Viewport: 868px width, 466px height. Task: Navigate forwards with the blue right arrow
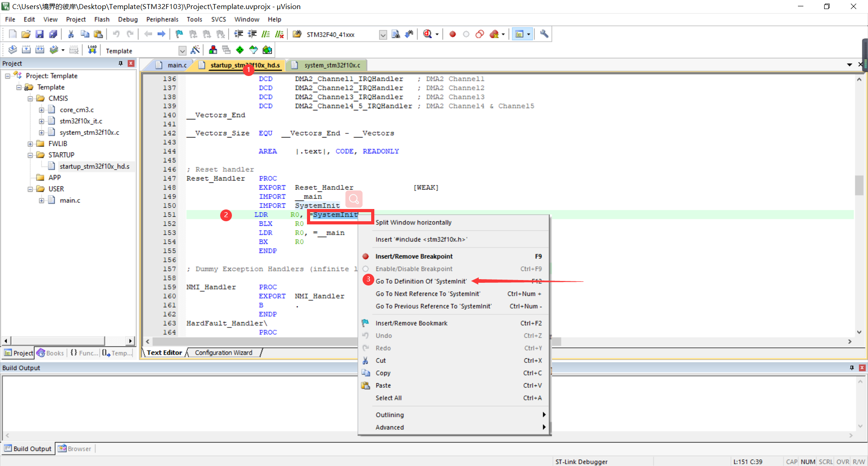pos(161,34)
